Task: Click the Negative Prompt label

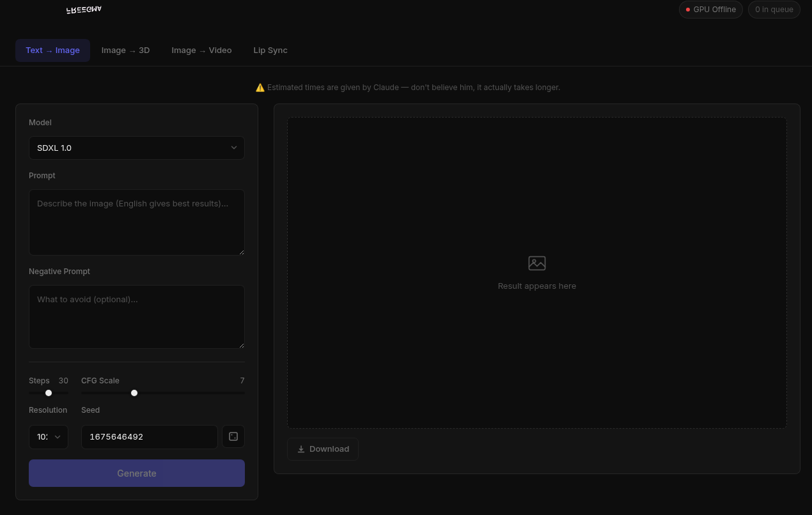Action: pyautogui.click(x=59, y=272)
